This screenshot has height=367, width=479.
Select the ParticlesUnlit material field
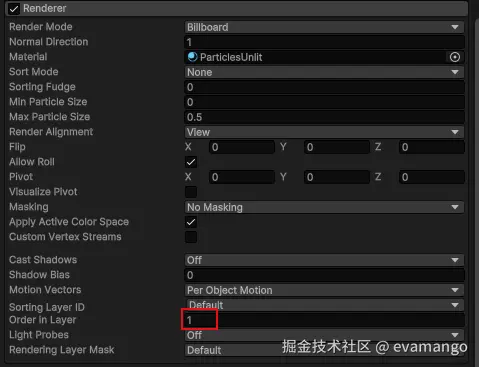(315, 57)
